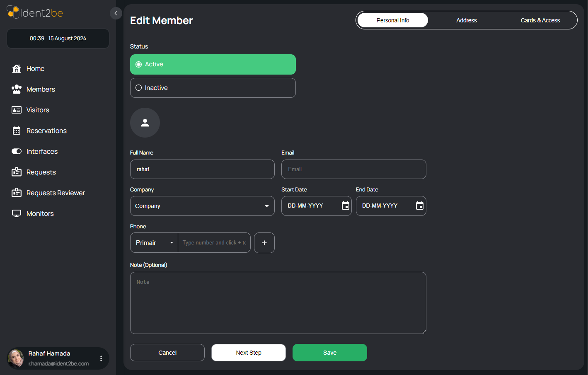588x375 pixels.
Task: Click the Members people icon in sidebar
Action: [x=17, y=90]
